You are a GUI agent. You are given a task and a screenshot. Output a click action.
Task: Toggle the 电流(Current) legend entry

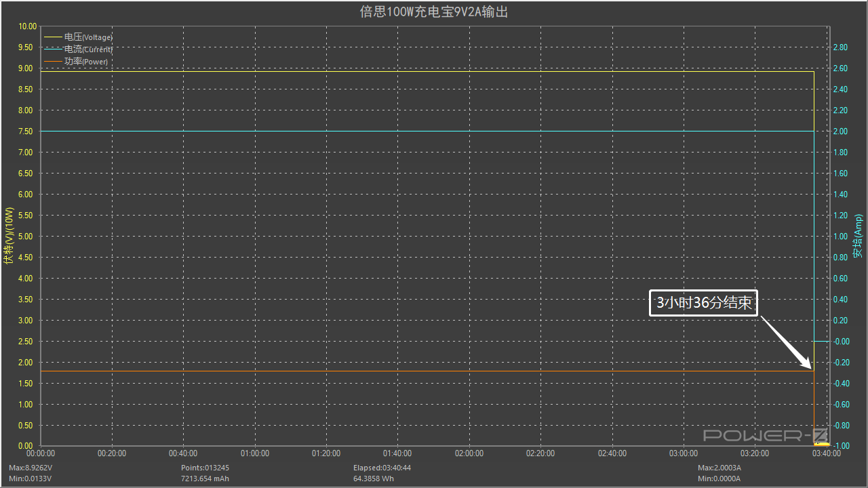click(88, 49)
